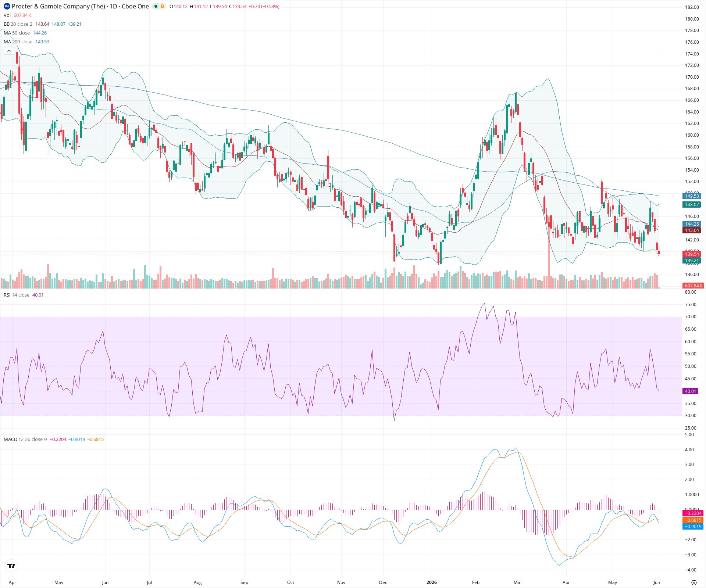Click the 607.84K volume axis tag

coord(693,286)
